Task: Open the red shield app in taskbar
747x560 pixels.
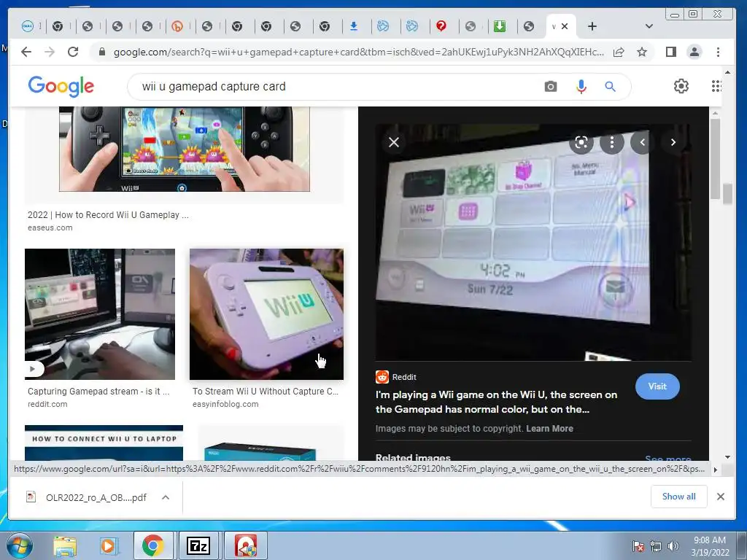Action: pyautogui.click(x=245, y=545)
